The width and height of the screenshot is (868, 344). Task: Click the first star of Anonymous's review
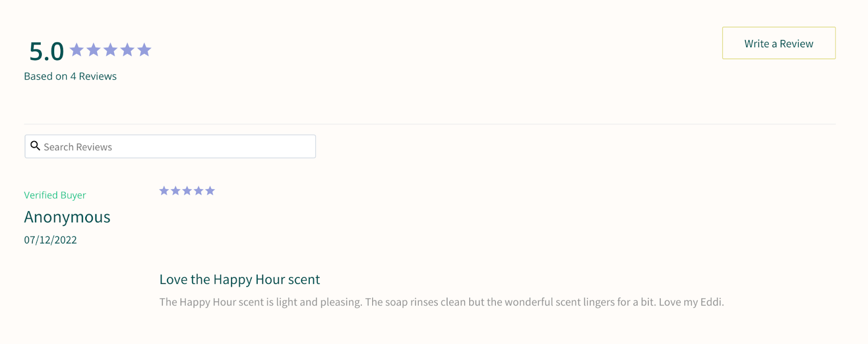point(164,190)
